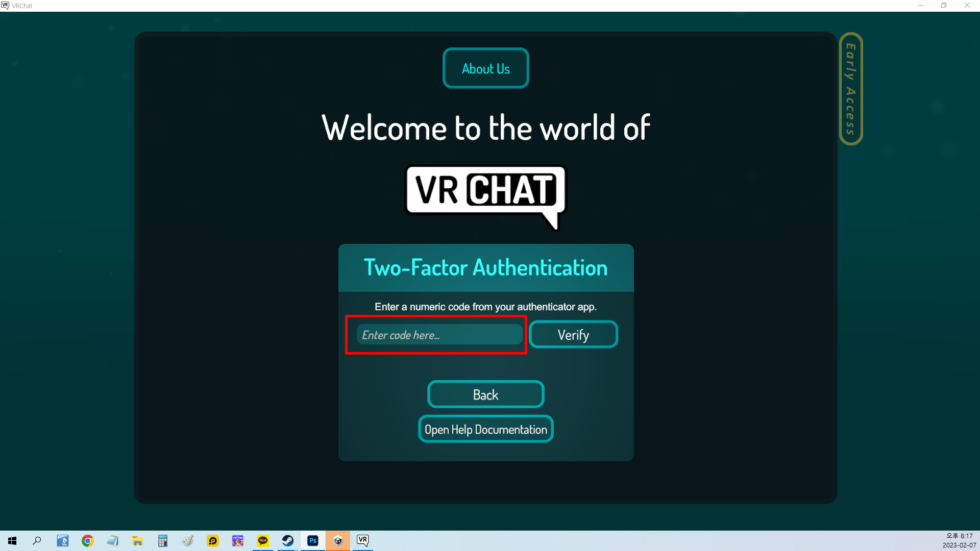
Task: Open the Hangul word processor taskbar icon
Action: 62,541
